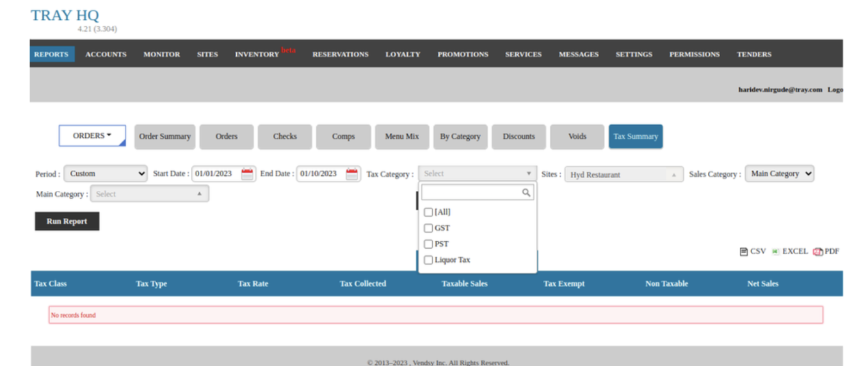Open the Discounts report tab
The image size is (868, 366).
518,137
